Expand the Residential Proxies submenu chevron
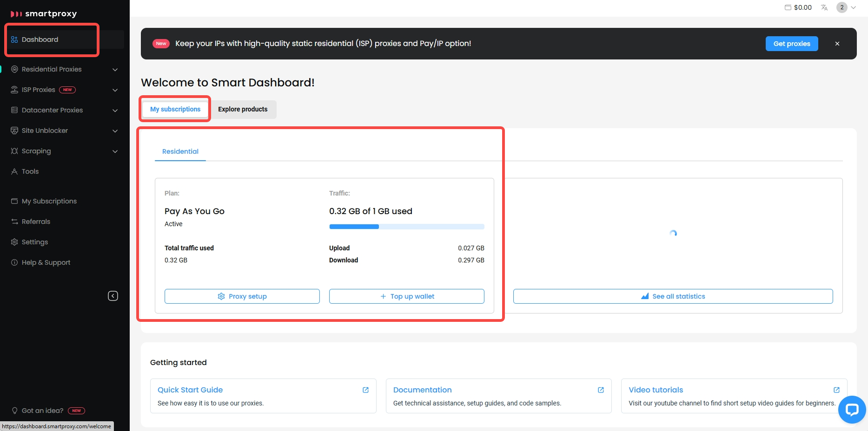Screen dimensions: 868x431 (x=115, y=70)
